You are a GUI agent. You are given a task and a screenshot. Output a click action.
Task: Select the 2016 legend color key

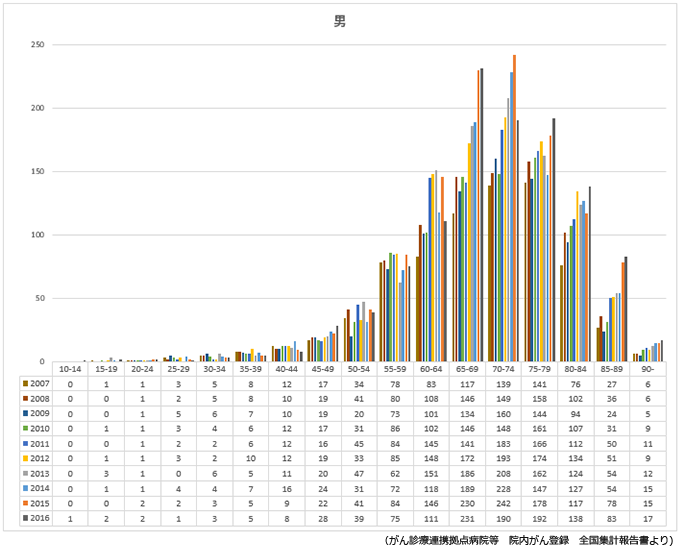(x=24, y=518)
